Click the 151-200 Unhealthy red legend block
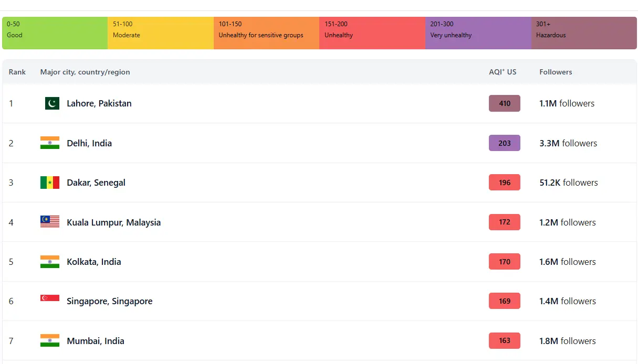638x364 pixels. (x=372, y=33)
